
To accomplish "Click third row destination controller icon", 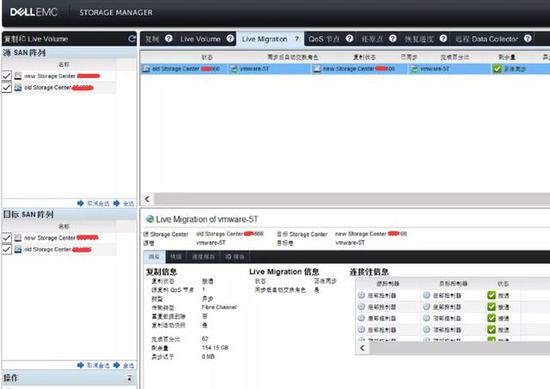I will tap(426, 318).
